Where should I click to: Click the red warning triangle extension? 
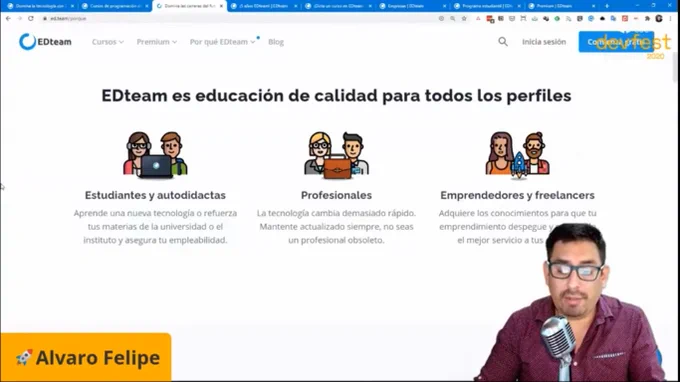(478, 19)
